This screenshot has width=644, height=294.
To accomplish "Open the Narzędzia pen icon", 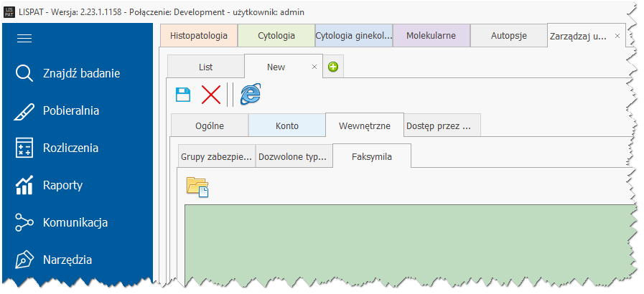I will pos(24,260).
